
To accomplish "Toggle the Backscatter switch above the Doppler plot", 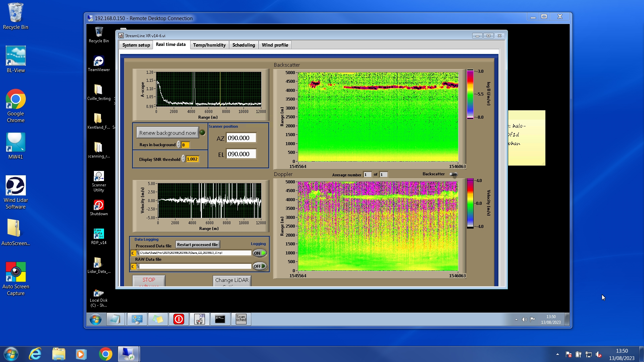I will coord(453,174).
